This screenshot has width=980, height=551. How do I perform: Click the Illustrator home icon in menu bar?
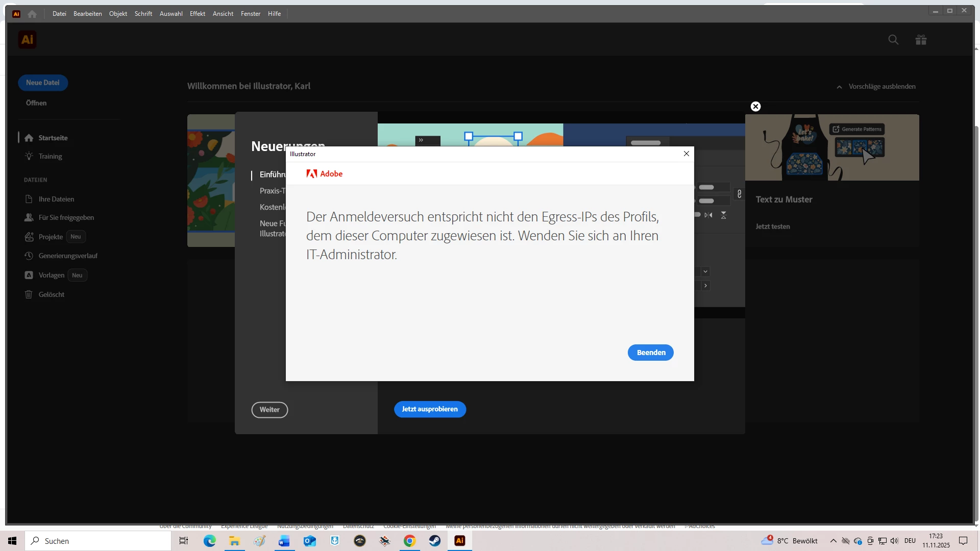(32, 14)
